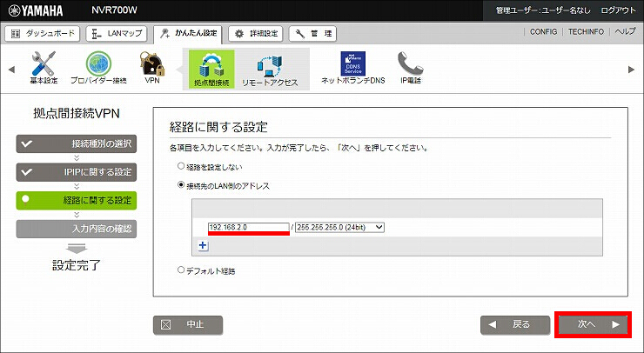Screen dimensions: 644x353
Task: Click the 接続種別の選択 step
Action: point(77,143)
